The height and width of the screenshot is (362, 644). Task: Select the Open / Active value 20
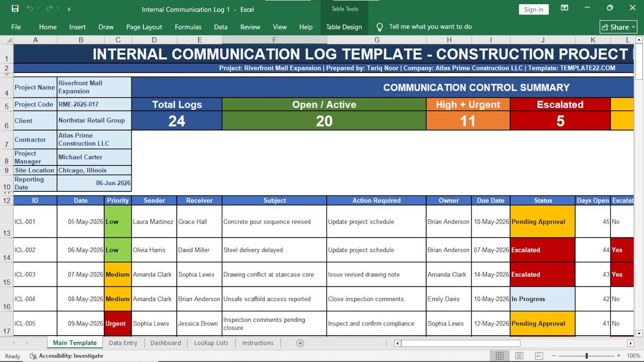tap(324, 121)
